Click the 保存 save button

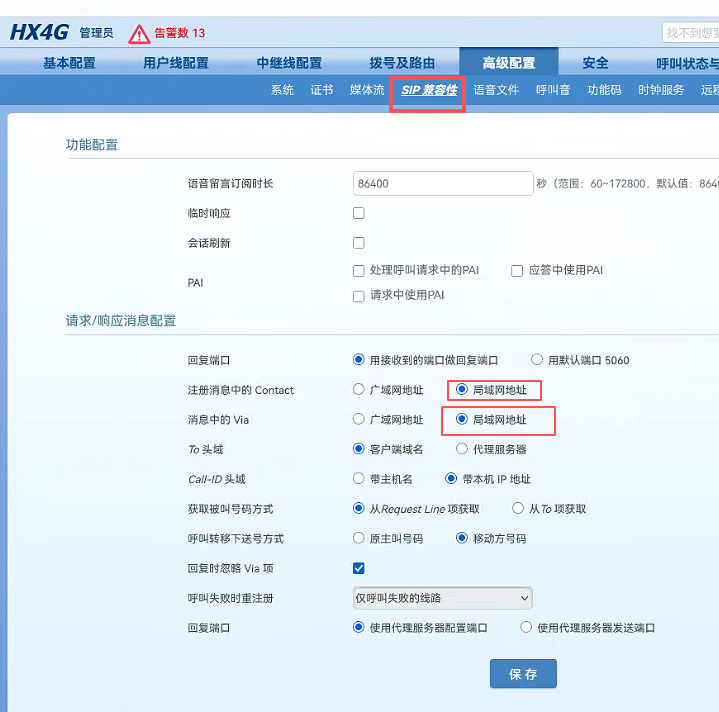point(523,673)
